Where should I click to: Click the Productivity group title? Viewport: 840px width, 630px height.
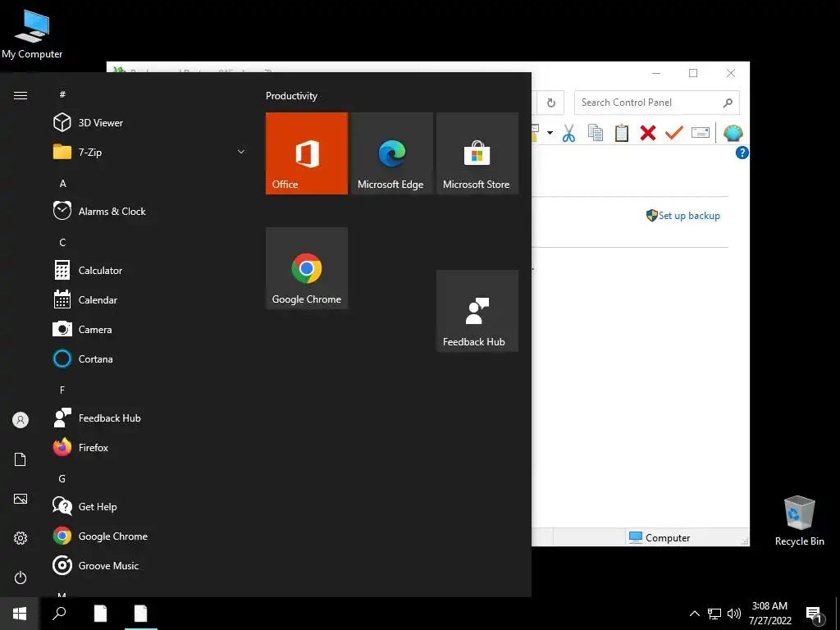pos(291,96)
